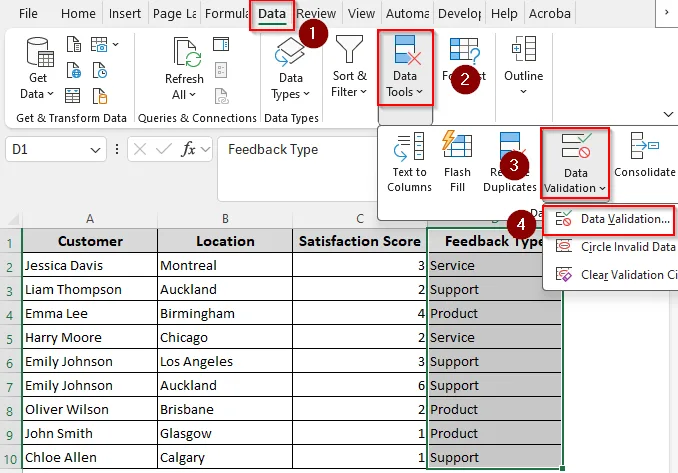Screen dimensions: 678x473
Task: Select cell Chicago
Action: click(225, 337)
